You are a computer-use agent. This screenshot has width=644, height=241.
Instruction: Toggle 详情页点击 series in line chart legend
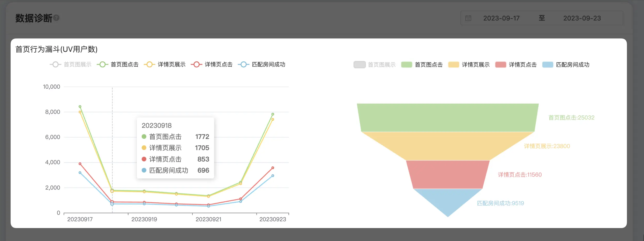pos(212,65)
